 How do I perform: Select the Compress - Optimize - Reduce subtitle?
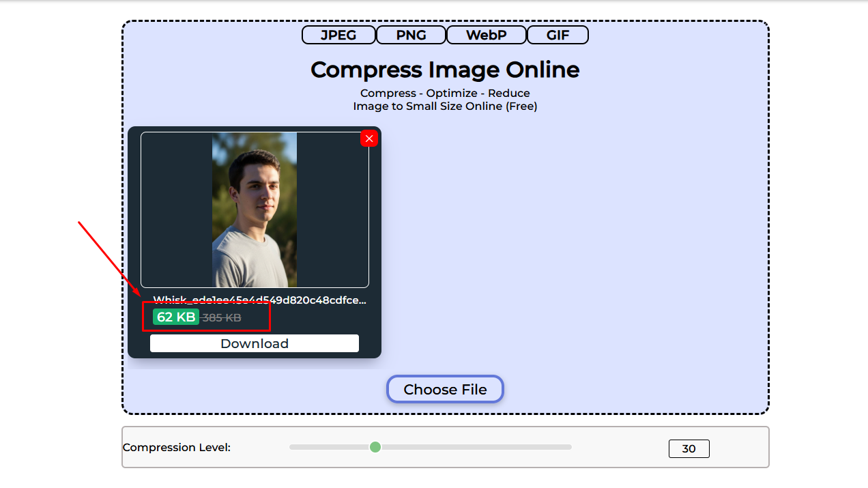445,93
